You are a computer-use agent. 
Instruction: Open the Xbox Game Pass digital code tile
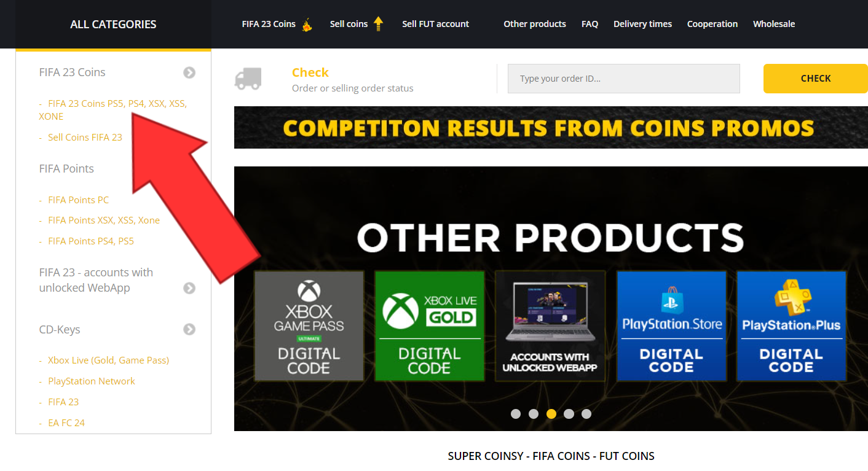coord(309,326)
